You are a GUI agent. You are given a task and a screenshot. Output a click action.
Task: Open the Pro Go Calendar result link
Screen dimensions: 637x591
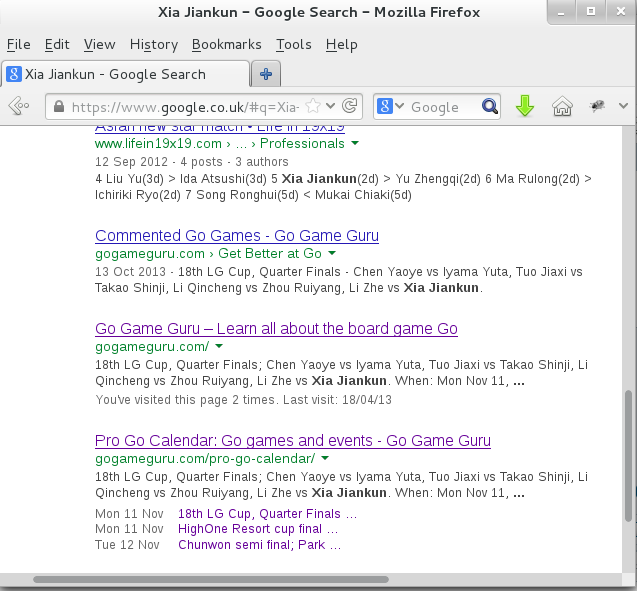292,441
